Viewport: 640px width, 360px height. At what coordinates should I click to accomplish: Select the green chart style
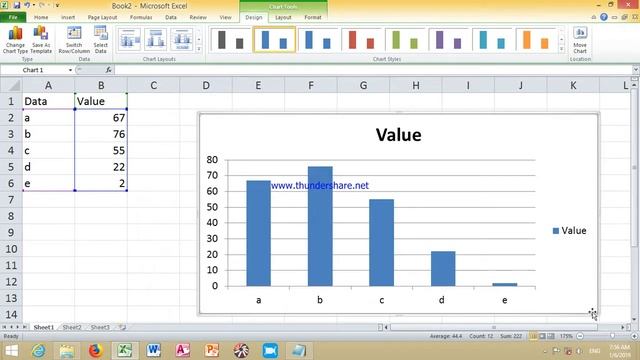pos(405,40)
